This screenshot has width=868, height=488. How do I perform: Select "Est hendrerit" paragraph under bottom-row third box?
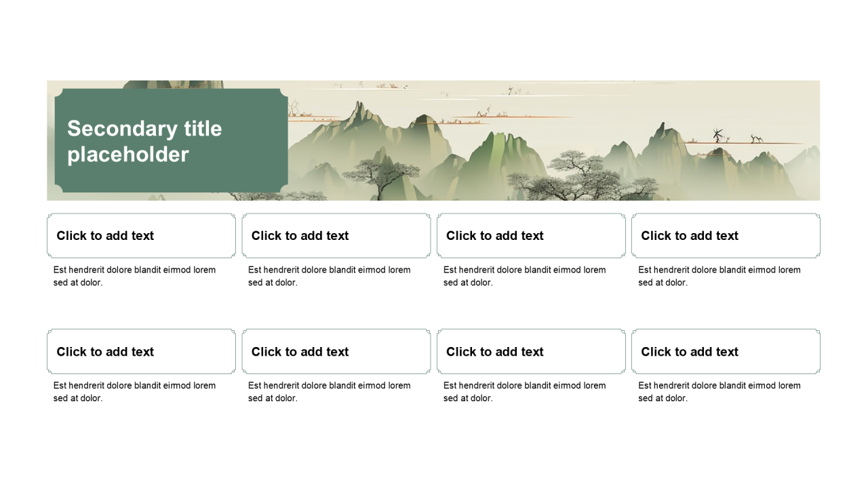click(x=525, y=392)
